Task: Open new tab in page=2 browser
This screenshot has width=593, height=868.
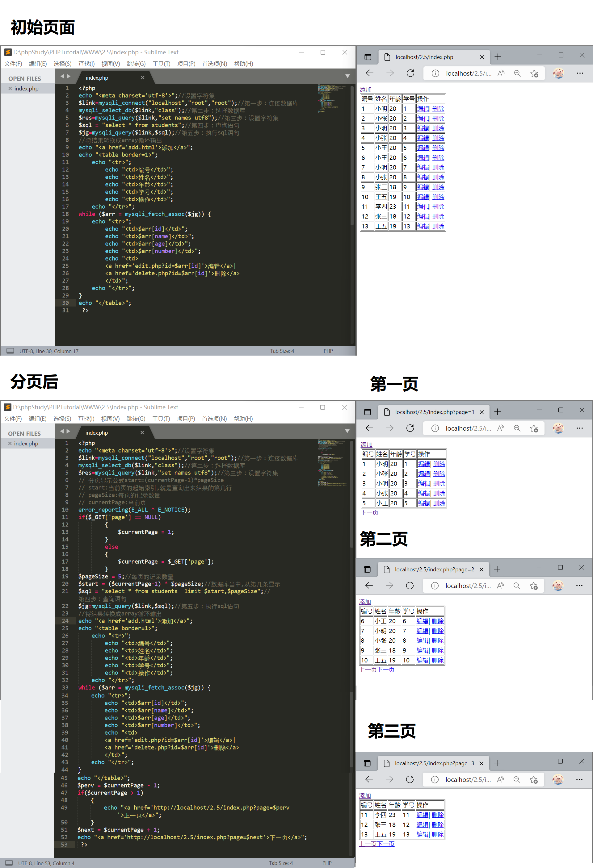Action: 497,569
